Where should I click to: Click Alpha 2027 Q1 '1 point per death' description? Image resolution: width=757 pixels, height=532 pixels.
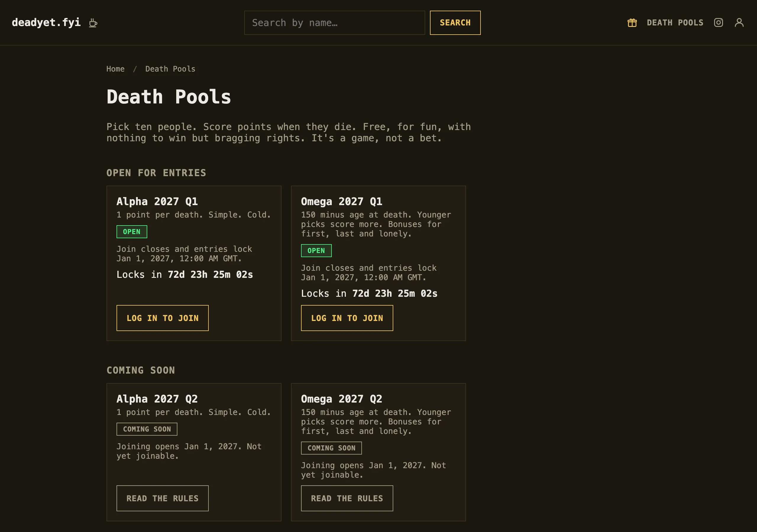(194, 215)
